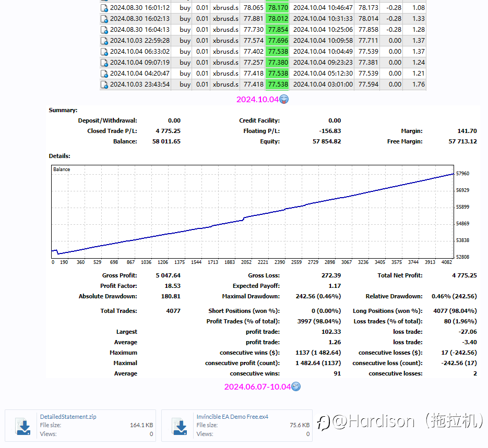Click the green 78.170 take-profit cell
The image size is (488, 448).
[278, 8]
